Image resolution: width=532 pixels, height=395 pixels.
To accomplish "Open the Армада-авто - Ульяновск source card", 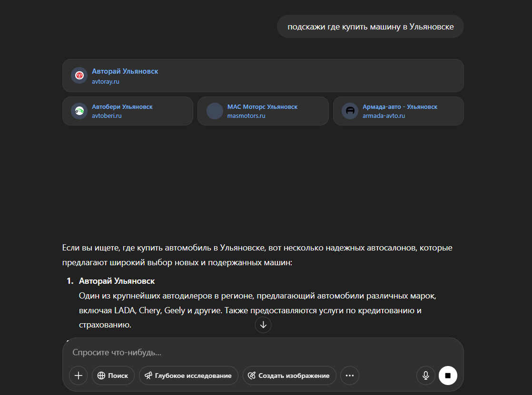I will [398, 111].
